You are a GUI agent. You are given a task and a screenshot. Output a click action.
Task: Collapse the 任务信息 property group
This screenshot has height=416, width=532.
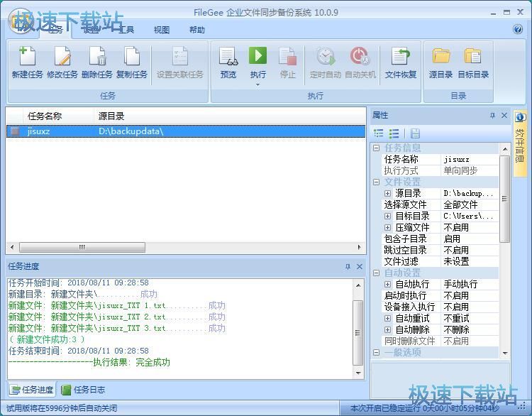coord(376,148)
